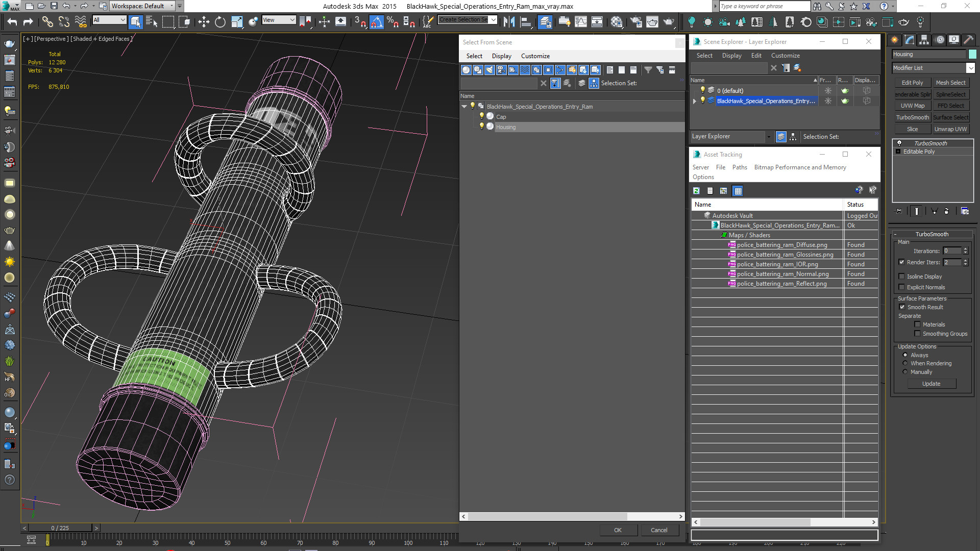Click OK in Select From Scene dialog
This screenshot has width=980, height=551.
618,530
